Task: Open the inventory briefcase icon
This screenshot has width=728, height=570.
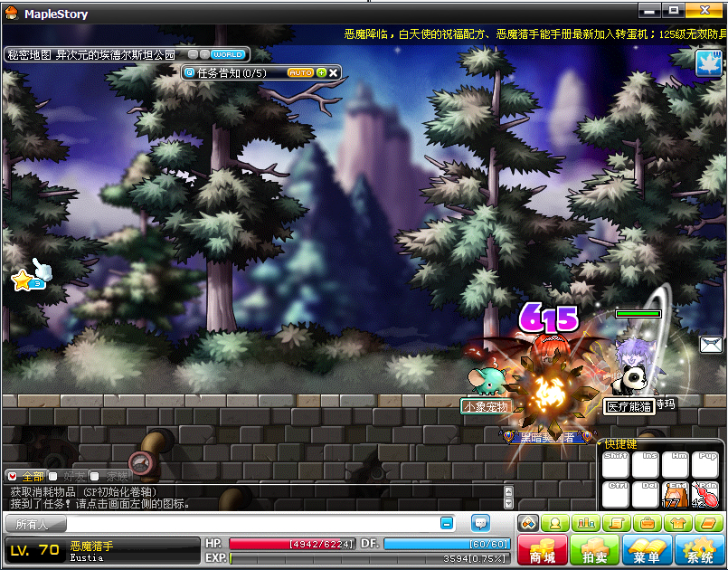Action: click(647, 524)
